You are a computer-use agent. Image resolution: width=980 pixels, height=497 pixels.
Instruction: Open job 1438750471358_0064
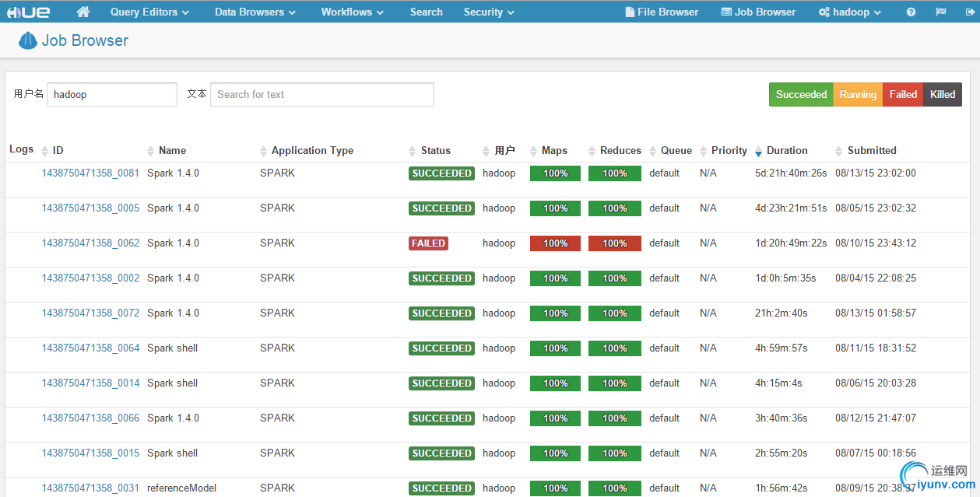[90, 348]
